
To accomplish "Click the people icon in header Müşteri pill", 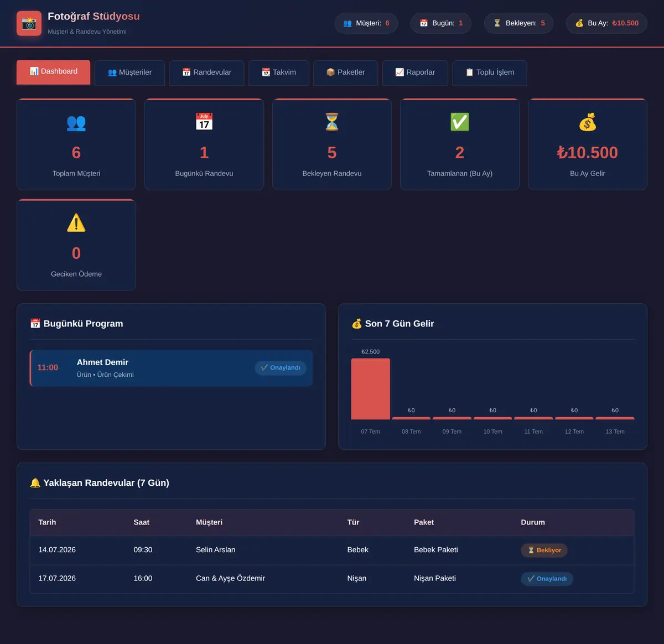I will 347,23.
